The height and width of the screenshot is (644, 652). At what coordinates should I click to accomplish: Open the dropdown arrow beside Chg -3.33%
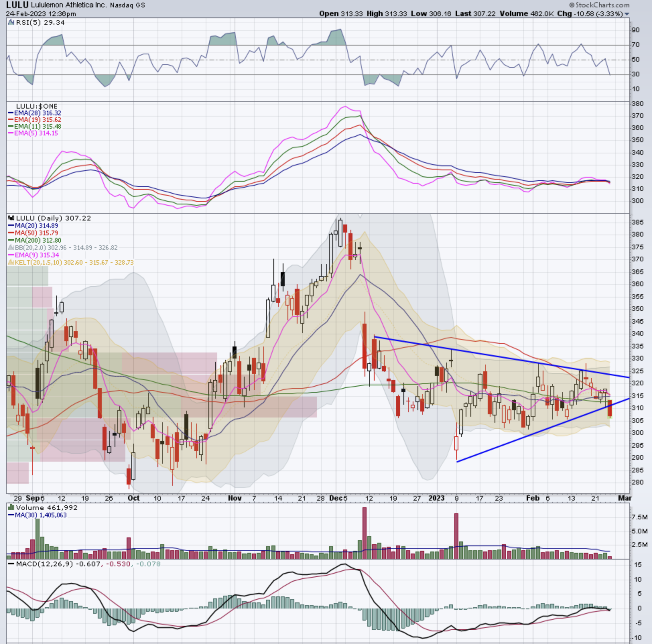(x=627, y=14)
